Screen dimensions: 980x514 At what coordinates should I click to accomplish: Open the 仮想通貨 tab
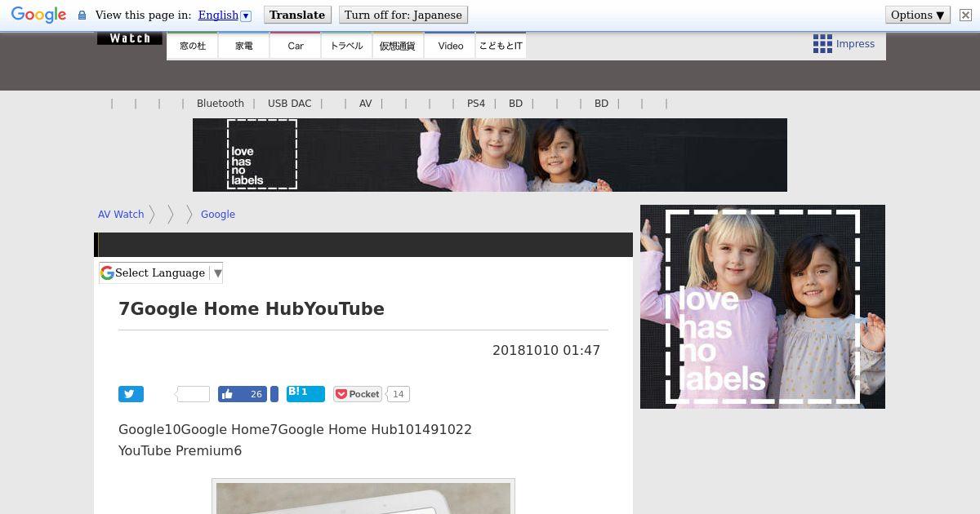pos(398,46)
